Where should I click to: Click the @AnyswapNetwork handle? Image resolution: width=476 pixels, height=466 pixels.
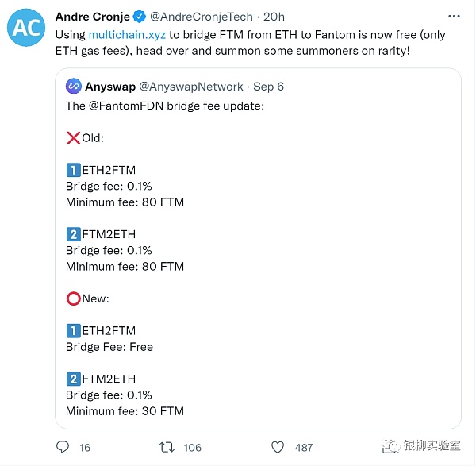point(191,87)
